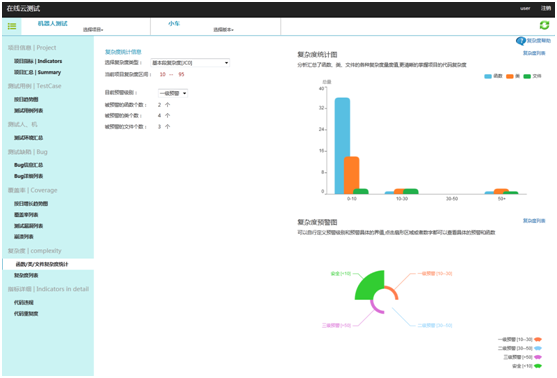Expand the 选择版本 version selector
Screen dimensions: 557x378
[223, 29]
